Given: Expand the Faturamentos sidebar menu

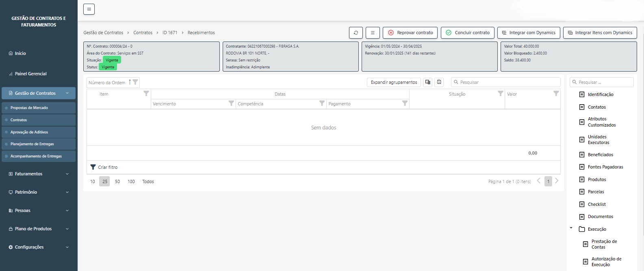Looking at the screenshot, I should point(39,174).
